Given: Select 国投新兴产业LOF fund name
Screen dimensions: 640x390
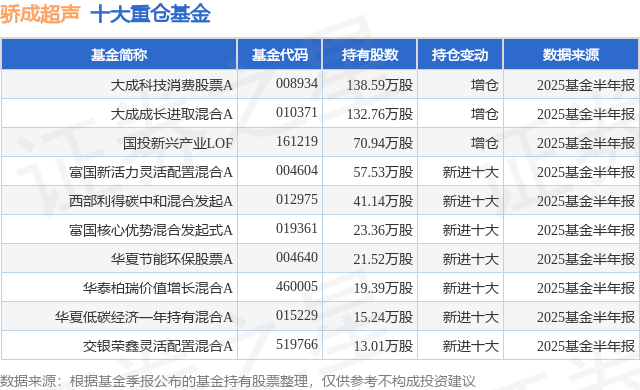Looking at the screenshot, I should click(178, 143).
